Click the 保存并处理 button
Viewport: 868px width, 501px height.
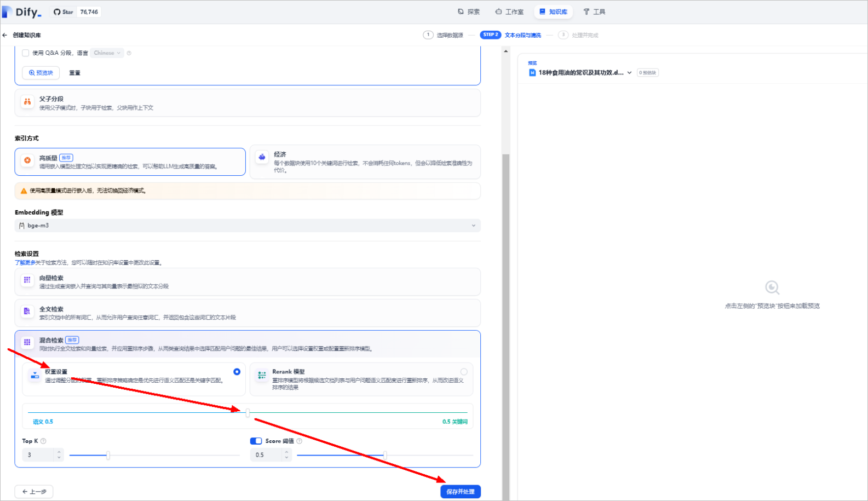point(461,492)
